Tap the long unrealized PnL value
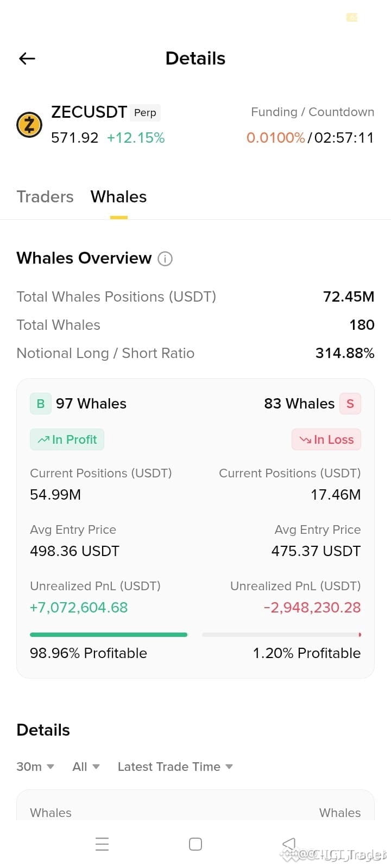The height and width of the screenshot is (868, 391). tap(79, 608)
